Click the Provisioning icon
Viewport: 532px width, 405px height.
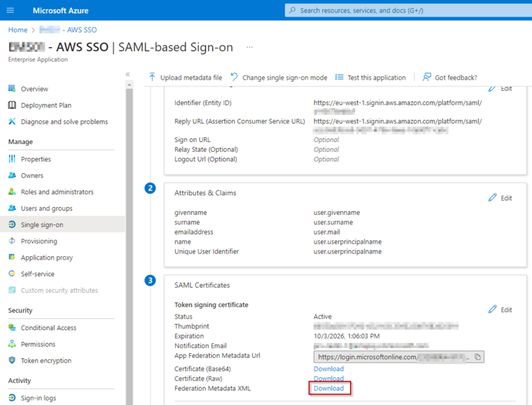12,240
